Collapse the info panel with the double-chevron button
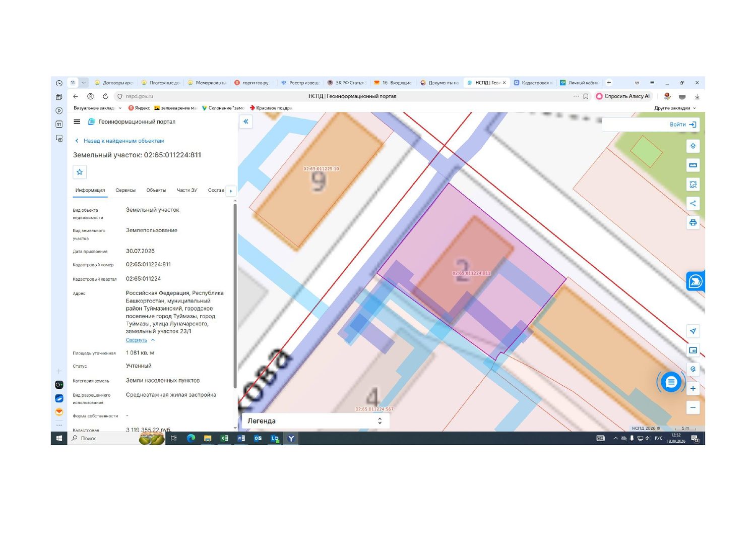This screenshot has height=535, width=756. (246, 122)
